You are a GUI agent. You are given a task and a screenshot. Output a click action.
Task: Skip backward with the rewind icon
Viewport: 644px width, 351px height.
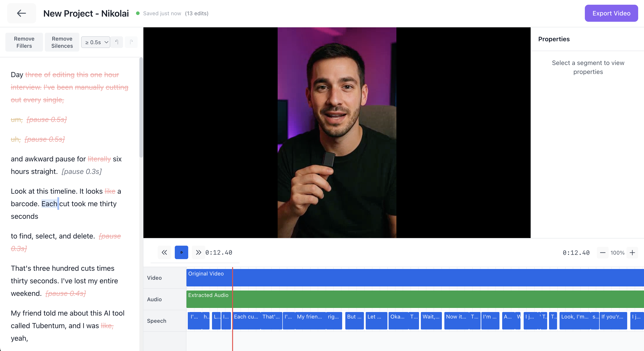[x=164, y=253]
